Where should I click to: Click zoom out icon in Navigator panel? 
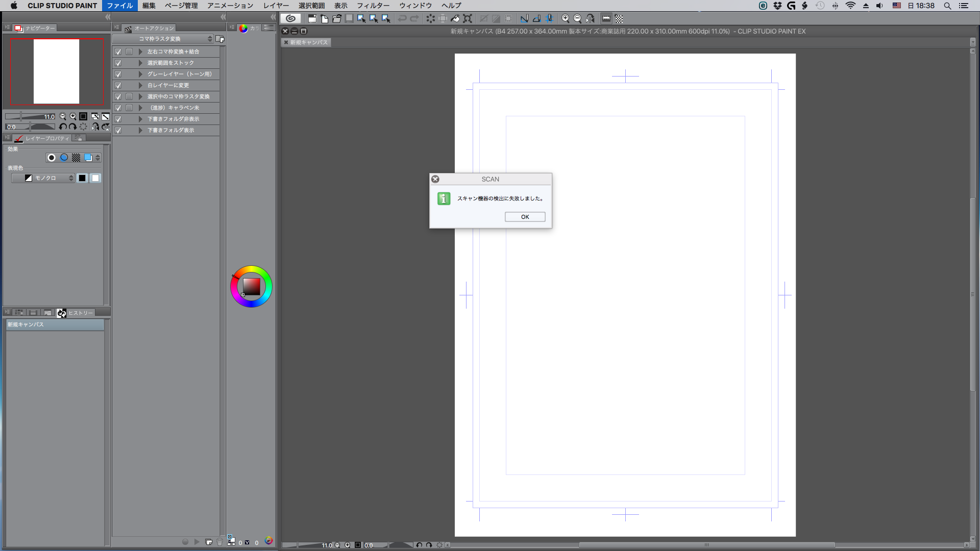point(63,116)
